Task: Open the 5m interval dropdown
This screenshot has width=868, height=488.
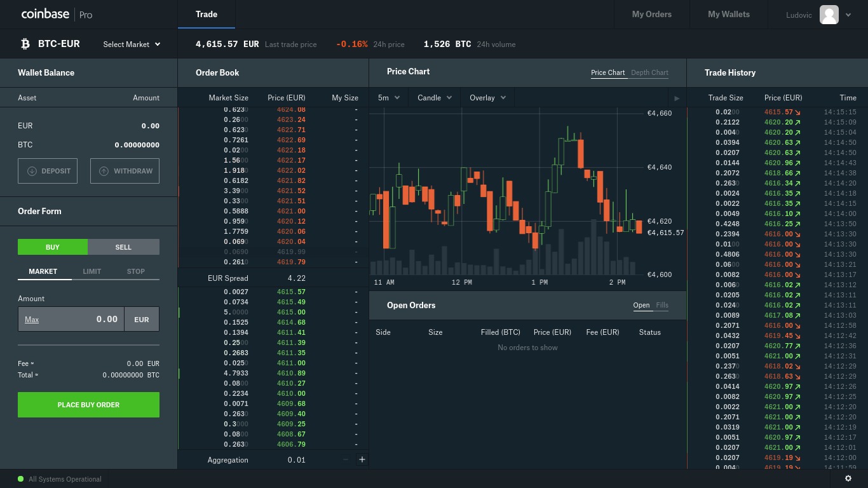Action: point(389,98)
